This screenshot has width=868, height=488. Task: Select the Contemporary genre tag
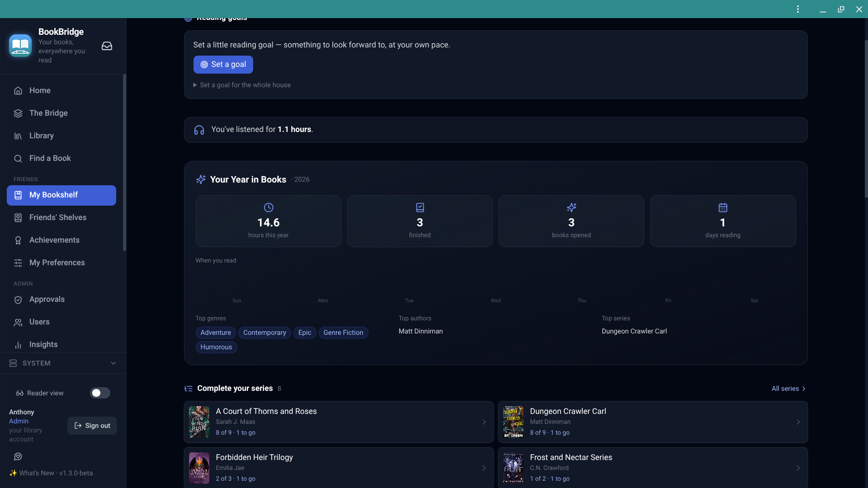264,333
